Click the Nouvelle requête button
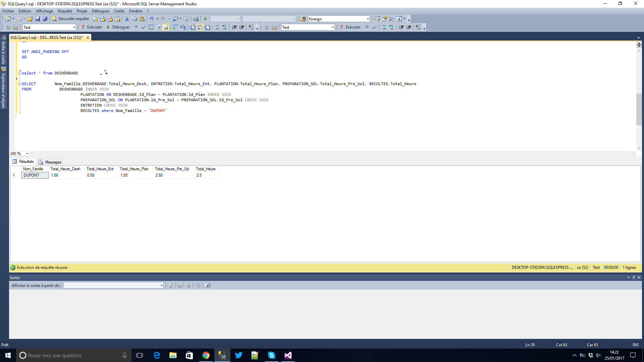The height and width of the screenshot is (362, 644). [70, 19]
